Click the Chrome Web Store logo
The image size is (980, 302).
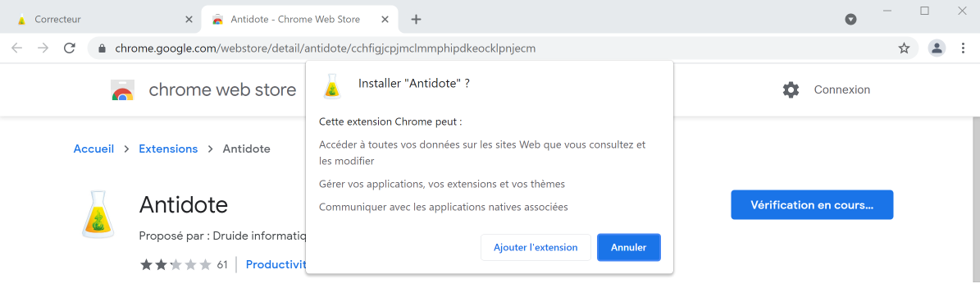[122, 90]
